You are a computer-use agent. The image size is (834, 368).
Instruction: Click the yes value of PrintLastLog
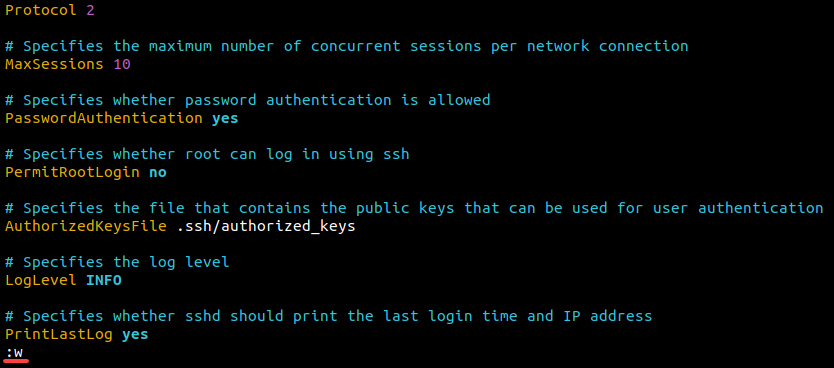(135, 335)
